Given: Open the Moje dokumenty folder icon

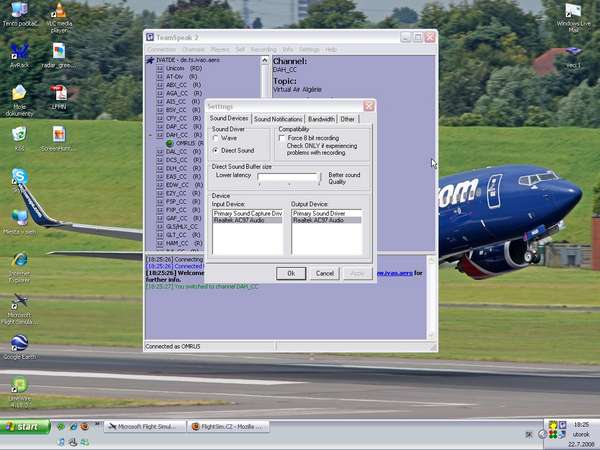Looking at the screenshot, I should [x=19, y=93].
